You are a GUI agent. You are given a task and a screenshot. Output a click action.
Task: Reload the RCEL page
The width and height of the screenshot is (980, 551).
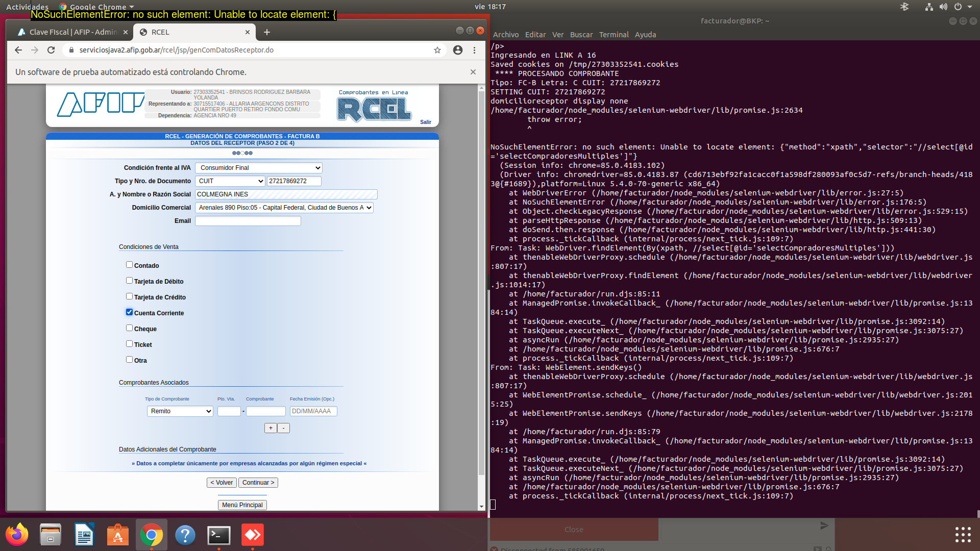(51, 50)
